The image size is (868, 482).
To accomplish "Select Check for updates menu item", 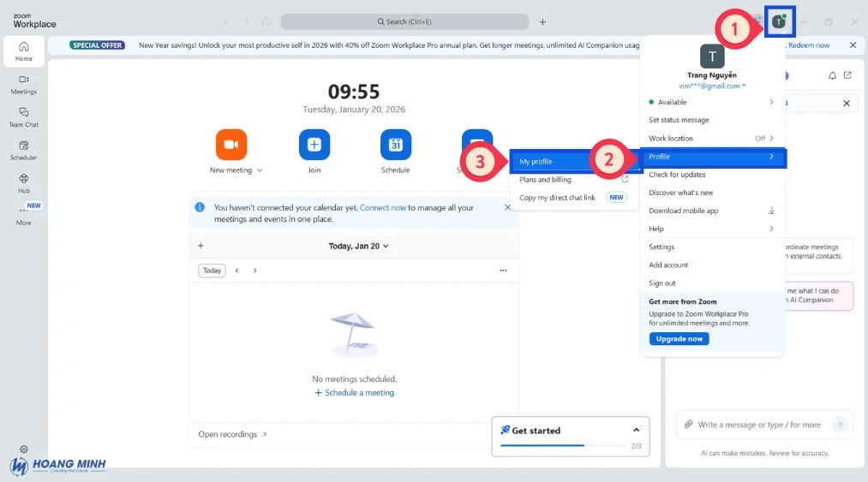I will click(677, 175).
